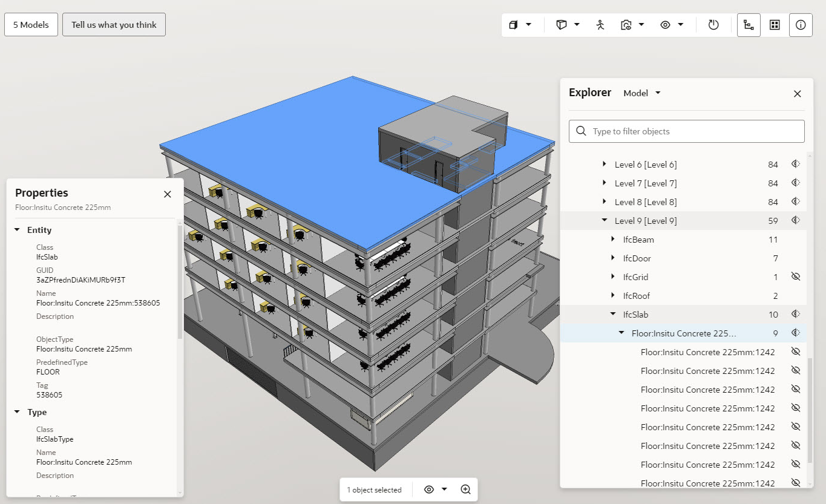Open dropdown arrow beside bottom eye icon

pyautogui.click(x=445, y=489)
